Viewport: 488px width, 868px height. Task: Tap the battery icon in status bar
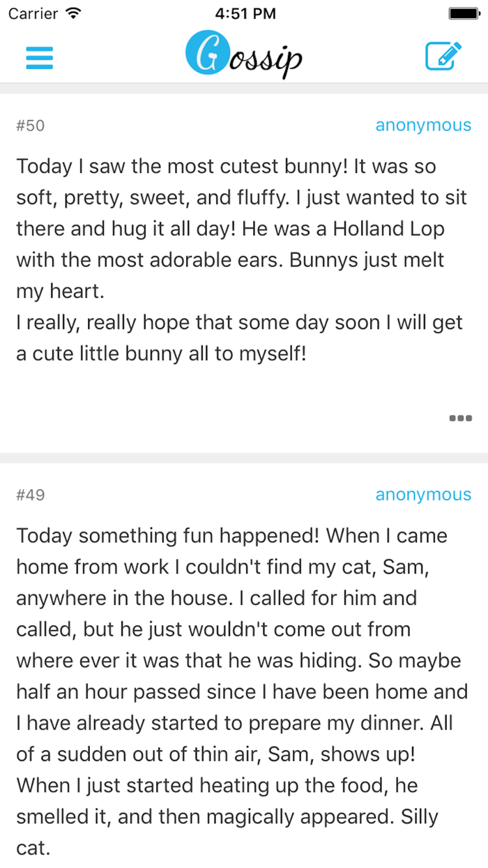click(x=463, y=13)
